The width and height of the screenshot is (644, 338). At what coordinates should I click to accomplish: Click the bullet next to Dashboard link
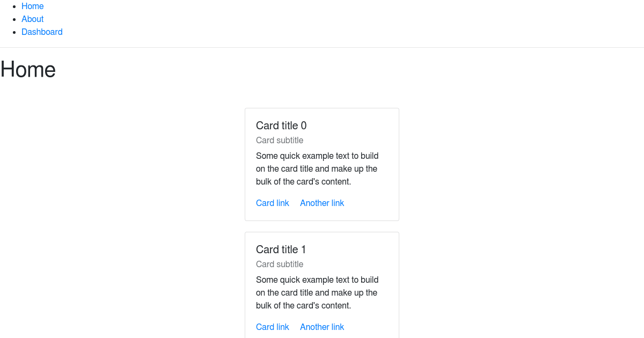[x=13, y=33]
